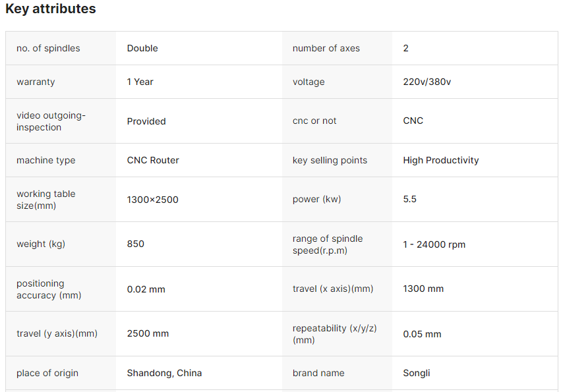Select the "Songli" brand name value

click(417, 373)
